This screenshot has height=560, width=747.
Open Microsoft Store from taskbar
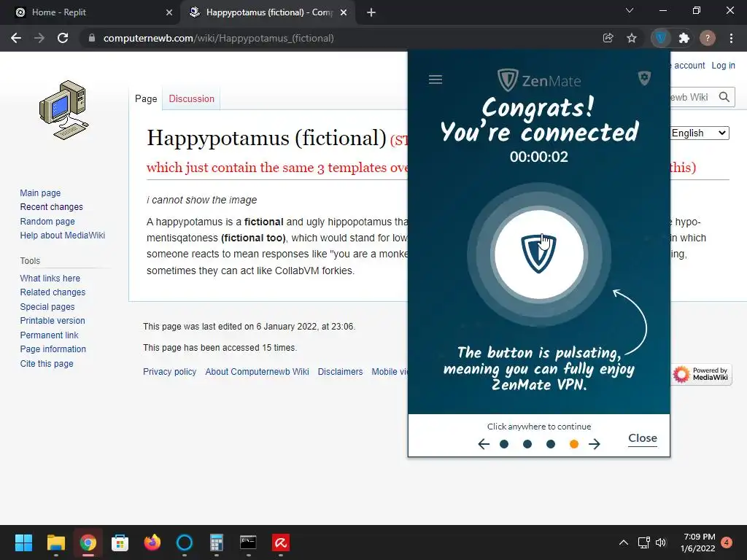click(120, 542)
